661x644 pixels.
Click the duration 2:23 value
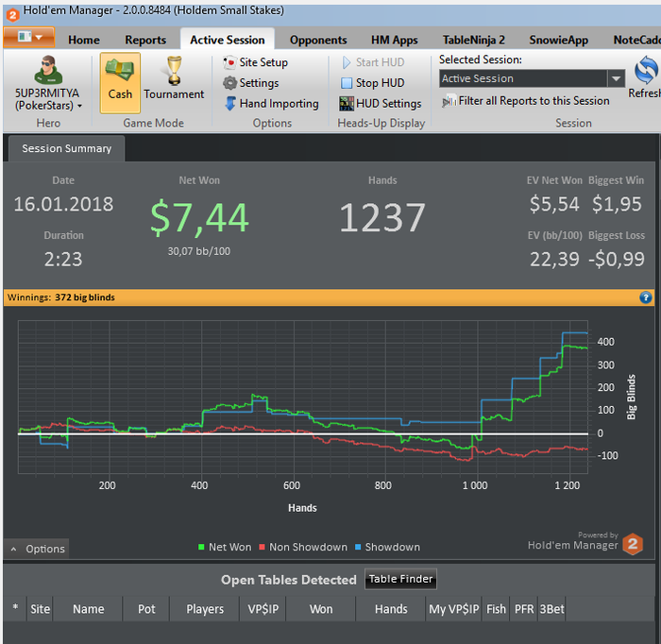click(63, 259)
